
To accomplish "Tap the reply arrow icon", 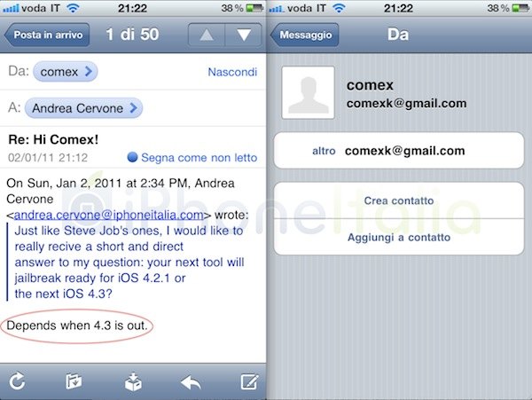I will click(191, 382).
